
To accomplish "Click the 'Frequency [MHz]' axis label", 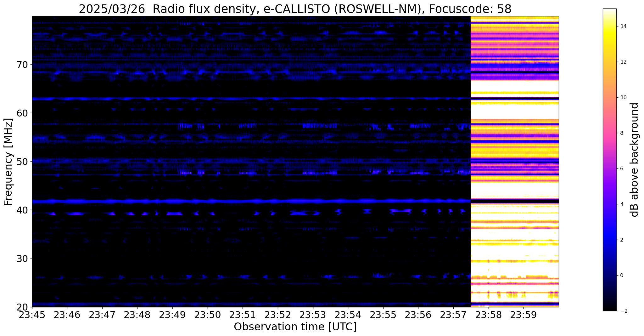I will click(8, 162).
